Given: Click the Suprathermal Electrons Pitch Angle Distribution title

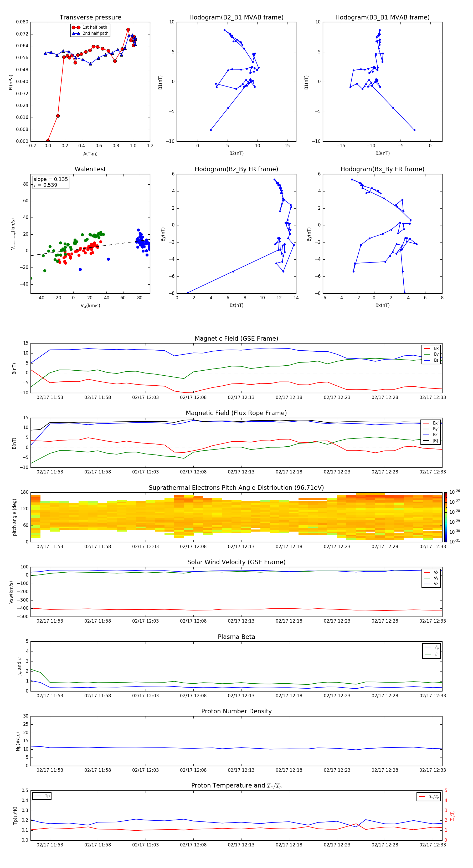Looking at the screenshot, I should [x=236, y=488].
